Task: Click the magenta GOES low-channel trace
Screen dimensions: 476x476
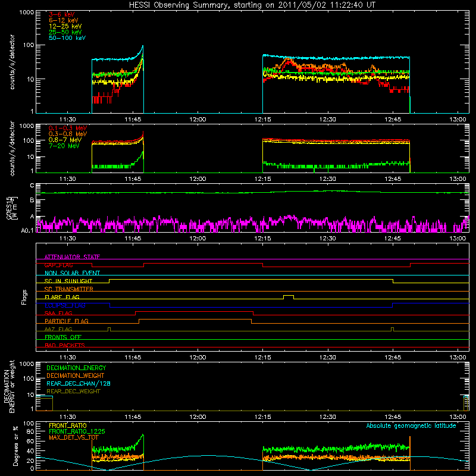Action: (252, 224)
